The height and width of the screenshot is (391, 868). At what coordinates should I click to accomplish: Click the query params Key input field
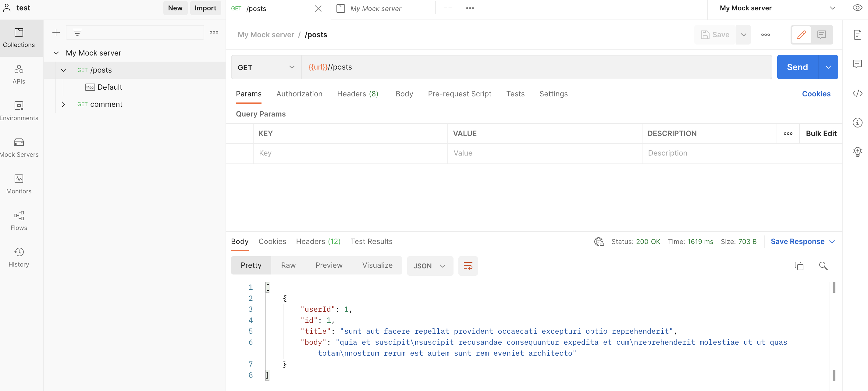pyautogui.click(x=350, y=153)
